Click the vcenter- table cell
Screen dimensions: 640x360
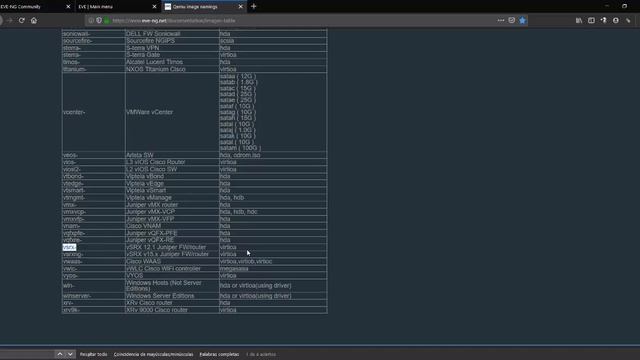click(93, 112)
